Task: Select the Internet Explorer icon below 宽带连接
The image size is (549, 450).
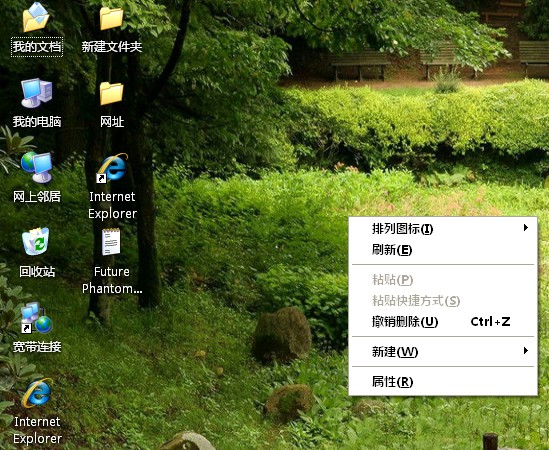Action: (36, 393)
